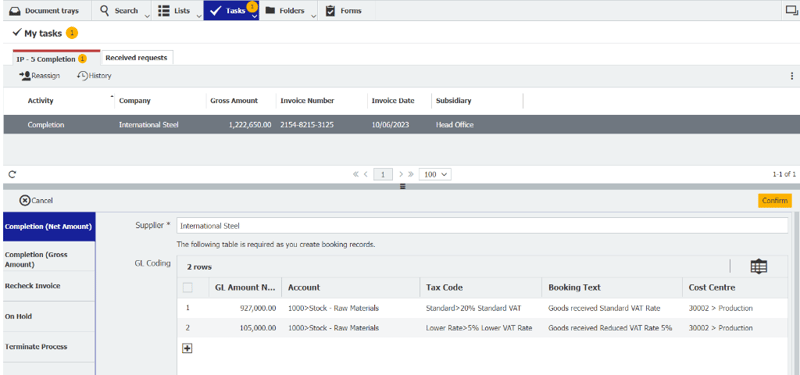Open the GL Coding table view icon
The height and width of the screenshot is (375, 800).
pyautogui.click(x=758, y=266)
